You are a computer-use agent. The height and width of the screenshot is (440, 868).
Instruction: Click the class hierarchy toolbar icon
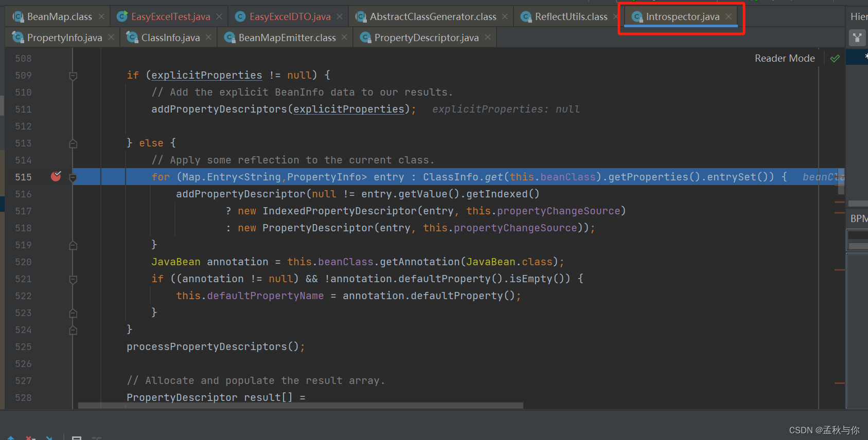857,38
